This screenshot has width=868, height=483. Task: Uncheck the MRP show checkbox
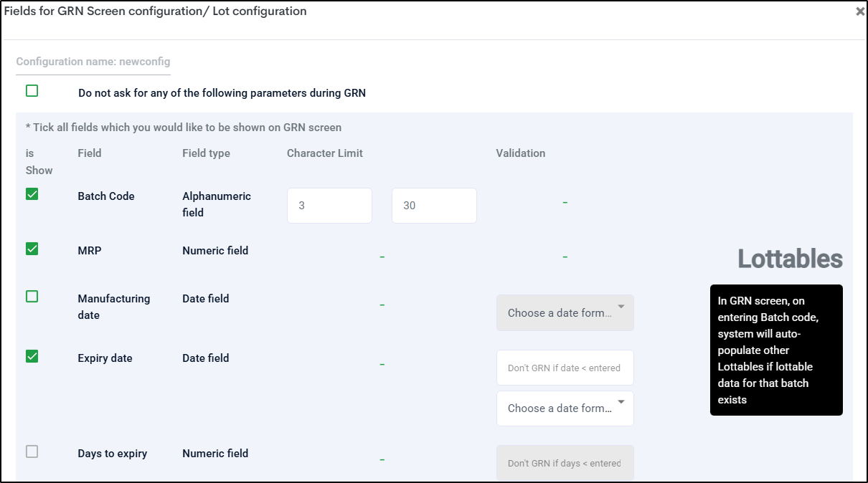pos(32,249)
